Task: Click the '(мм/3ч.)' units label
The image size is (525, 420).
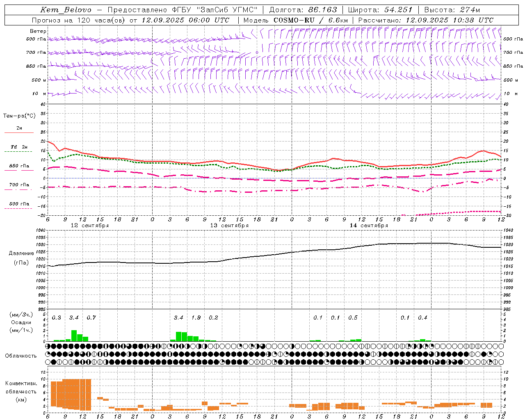Action: 21,315
